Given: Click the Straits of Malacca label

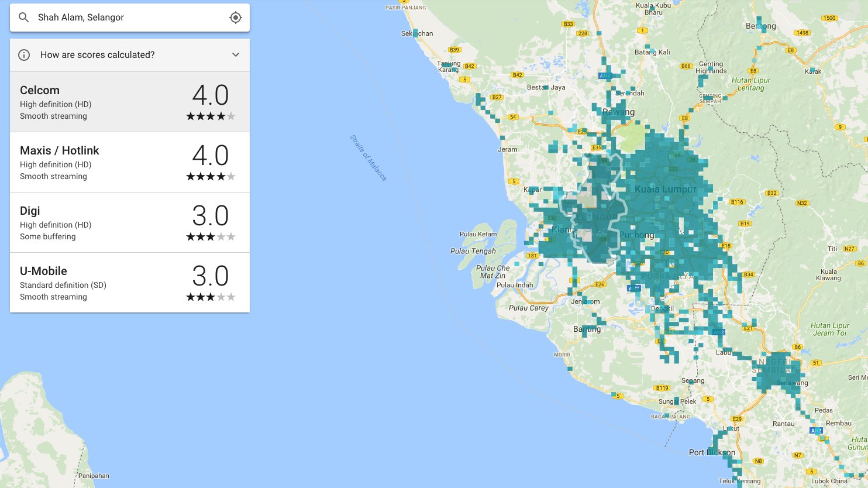Looking at the screenshot, I should point(368,157).
